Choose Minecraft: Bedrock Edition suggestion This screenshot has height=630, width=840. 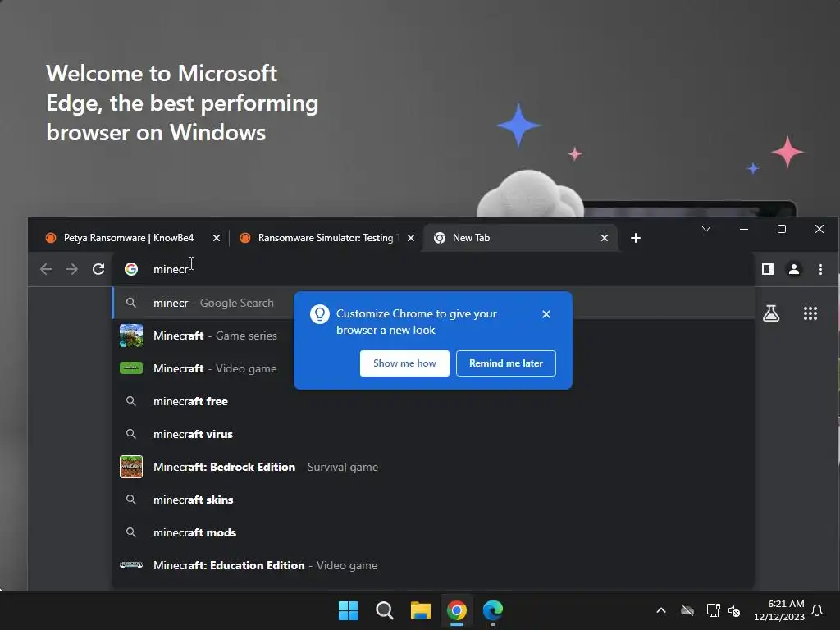tap(433, 467)
